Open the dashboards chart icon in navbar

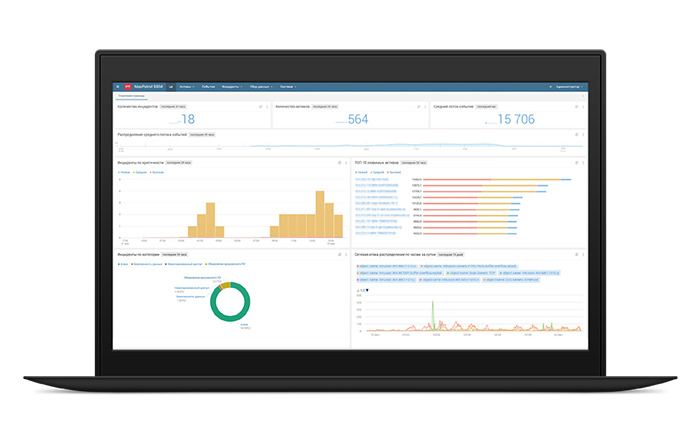171,87
